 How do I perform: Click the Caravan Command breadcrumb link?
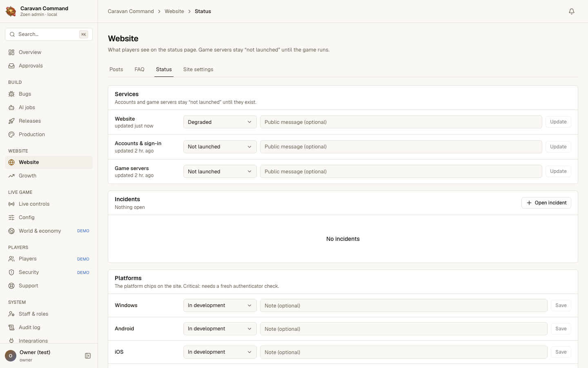131,11
